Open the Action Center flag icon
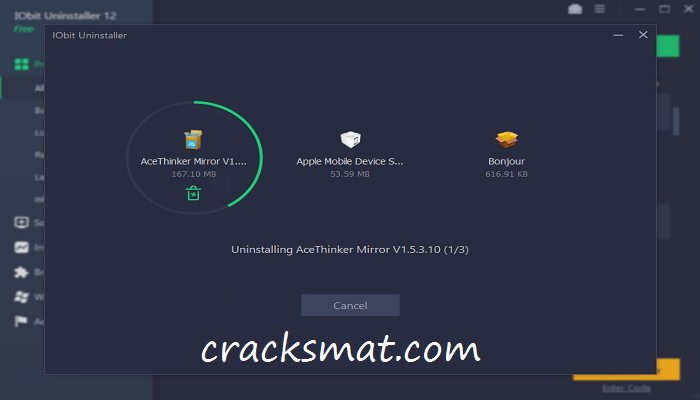Screen dimensions: 700x400 [x=21, y=321]
